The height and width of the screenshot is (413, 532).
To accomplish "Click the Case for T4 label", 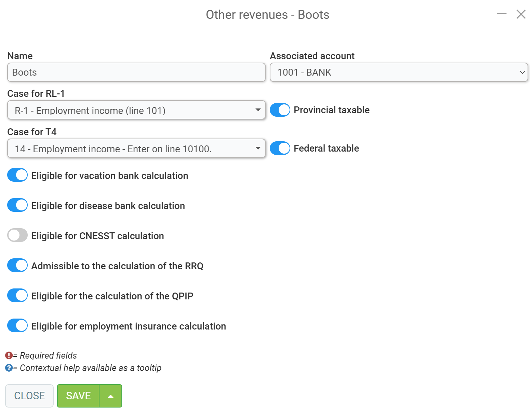I will [32, 132].
